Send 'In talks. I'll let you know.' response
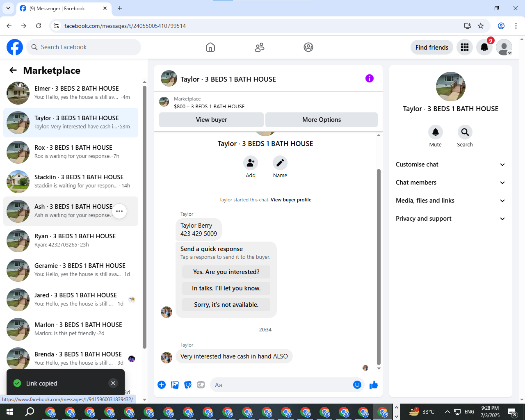 pyautogui.click(x=226, y=288)
